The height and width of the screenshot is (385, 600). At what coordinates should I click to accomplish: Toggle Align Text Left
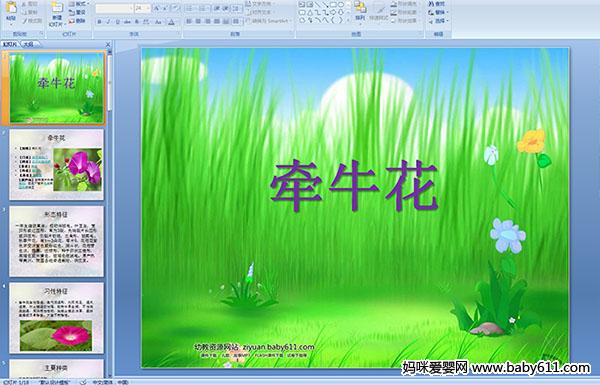pyautogui.click(x=189, y=22)
